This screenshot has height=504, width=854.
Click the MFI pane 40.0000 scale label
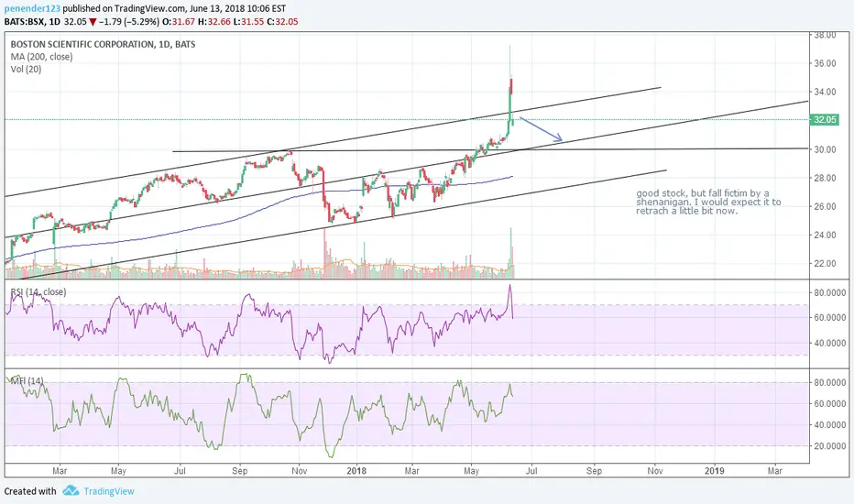[x=830, y=424]
